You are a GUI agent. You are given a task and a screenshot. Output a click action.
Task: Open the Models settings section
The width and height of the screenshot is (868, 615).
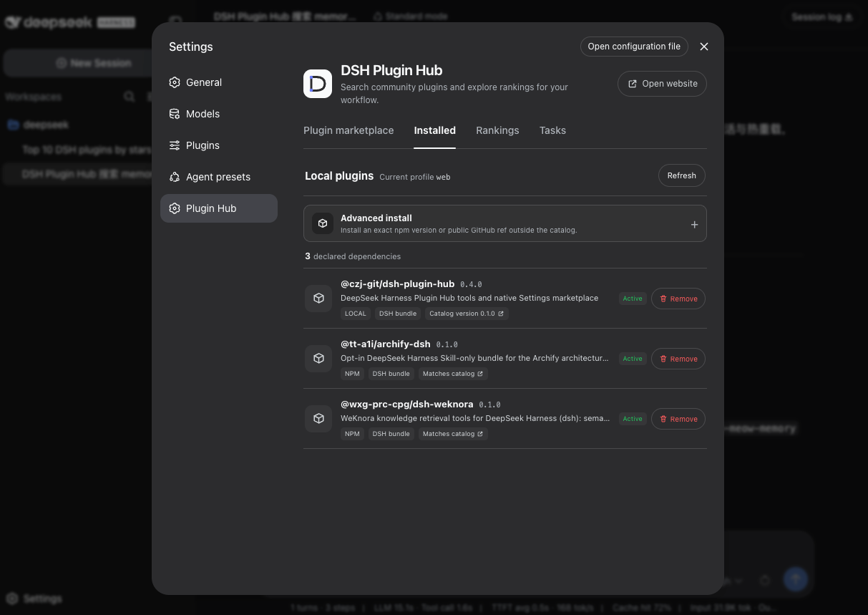point(218,114)
